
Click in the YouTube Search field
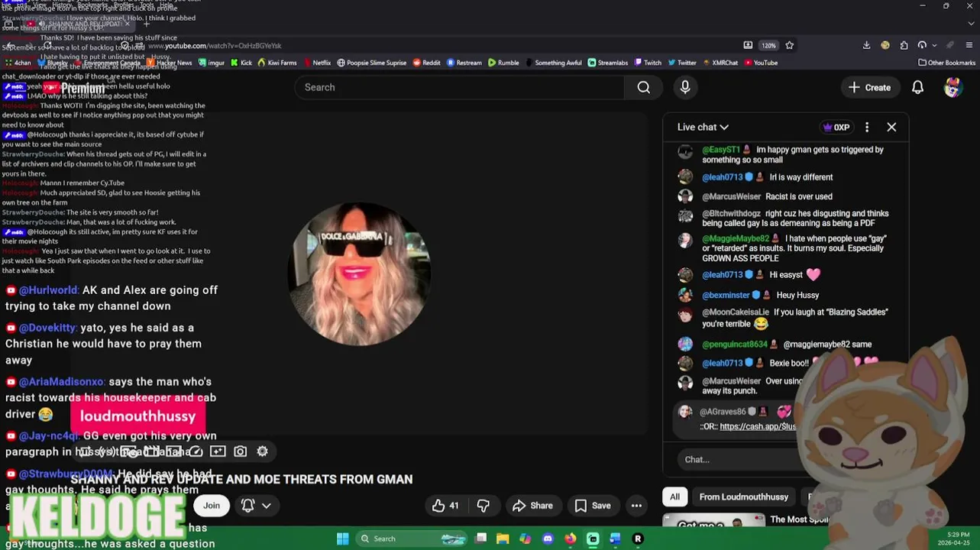(459, 87)
